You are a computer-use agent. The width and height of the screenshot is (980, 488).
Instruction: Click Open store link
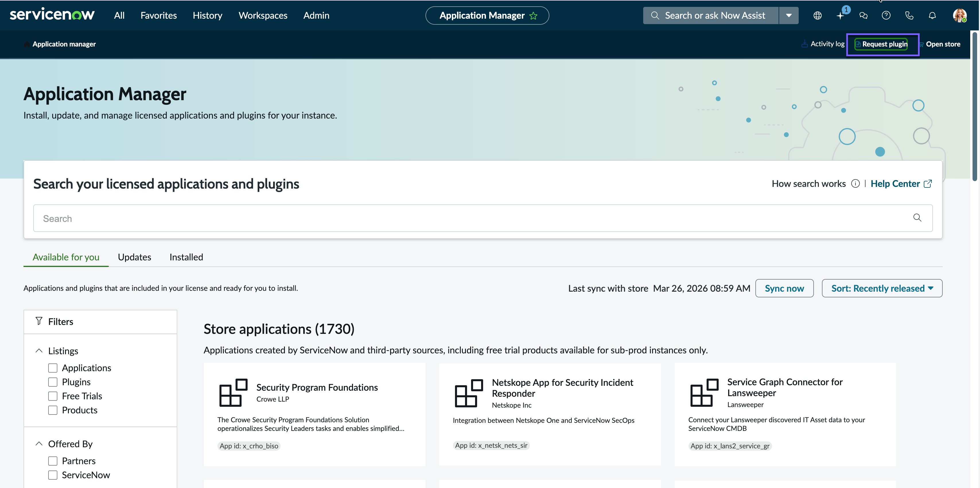pos(940,44)
